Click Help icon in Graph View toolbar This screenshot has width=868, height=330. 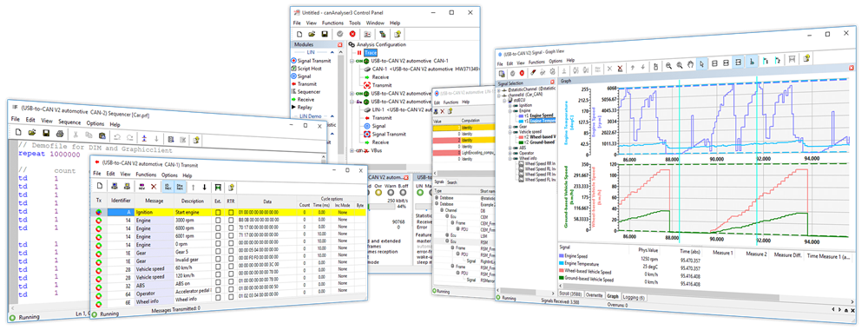(x=807, y=58)
